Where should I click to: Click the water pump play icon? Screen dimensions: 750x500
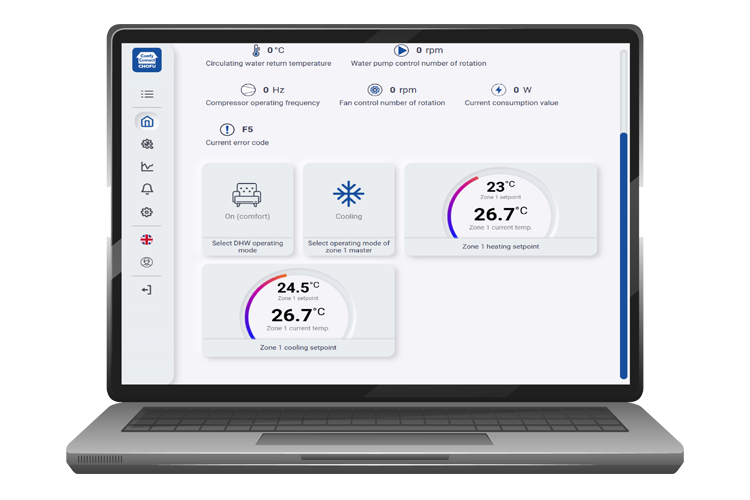401,50
